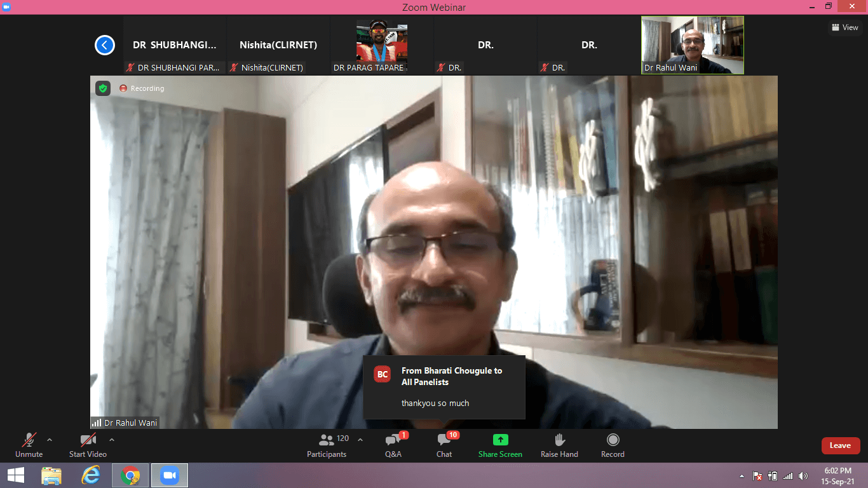Expand audio options arrow next to Unmute
868x488 pixels.
click(50, 440)
